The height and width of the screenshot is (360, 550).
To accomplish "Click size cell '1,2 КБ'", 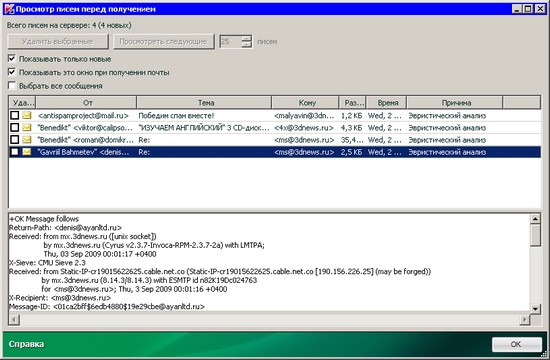I will tap(351, 115).
